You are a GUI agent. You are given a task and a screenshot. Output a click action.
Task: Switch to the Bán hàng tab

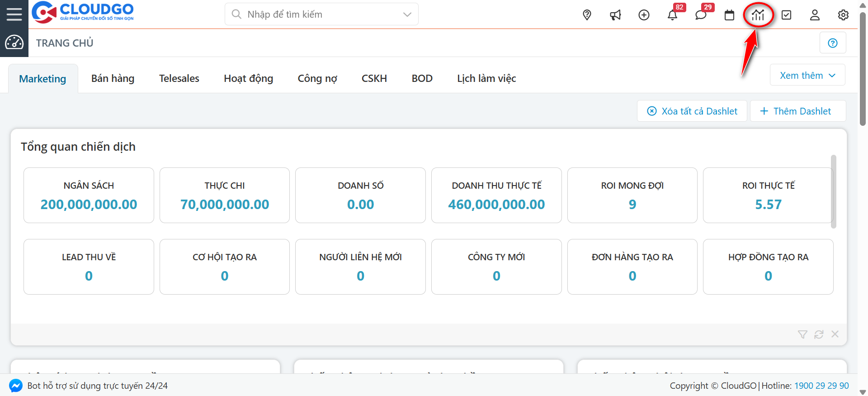(x=113, y=78)
